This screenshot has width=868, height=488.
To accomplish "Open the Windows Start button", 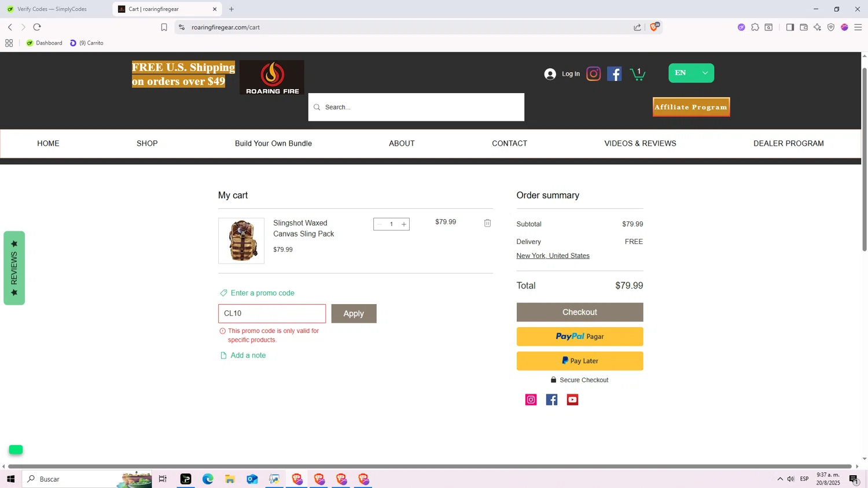I will [10, 479].
